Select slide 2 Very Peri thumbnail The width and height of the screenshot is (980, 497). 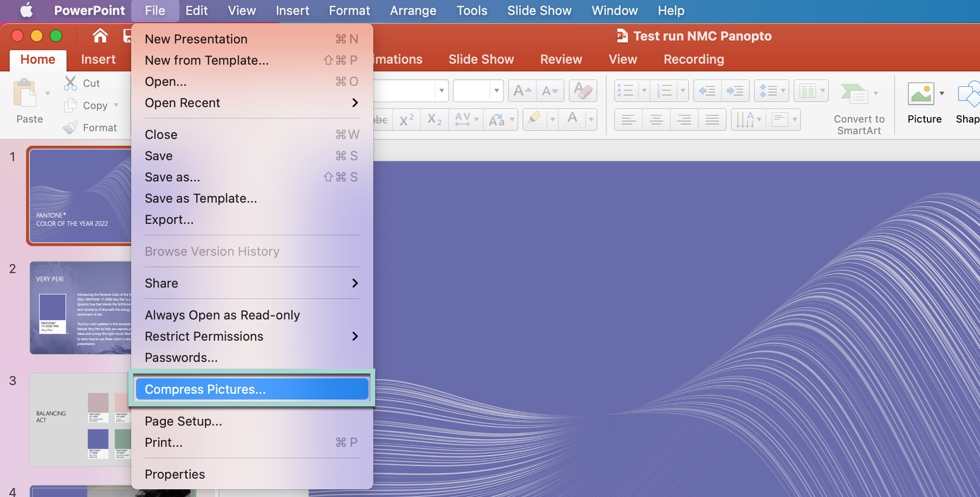(80, 307)
